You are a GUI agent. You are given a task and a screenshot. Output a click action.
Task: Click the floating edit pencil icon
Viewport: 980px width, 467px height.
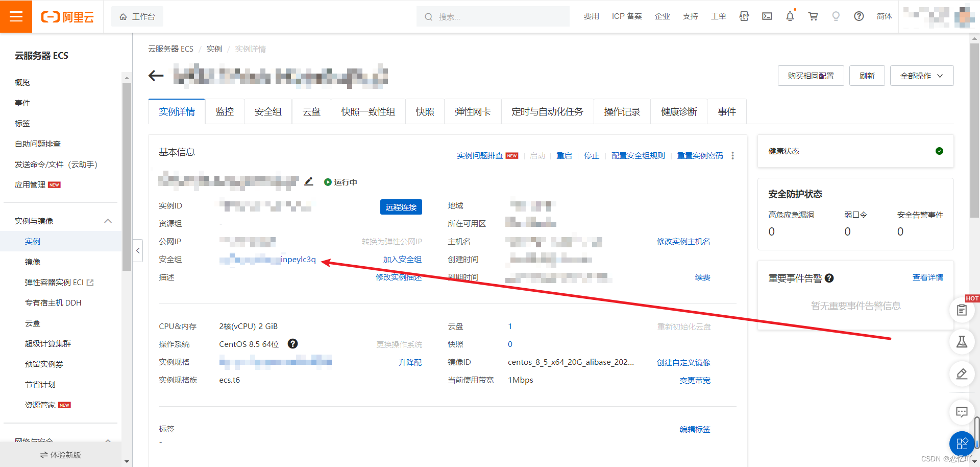[962, 373]
